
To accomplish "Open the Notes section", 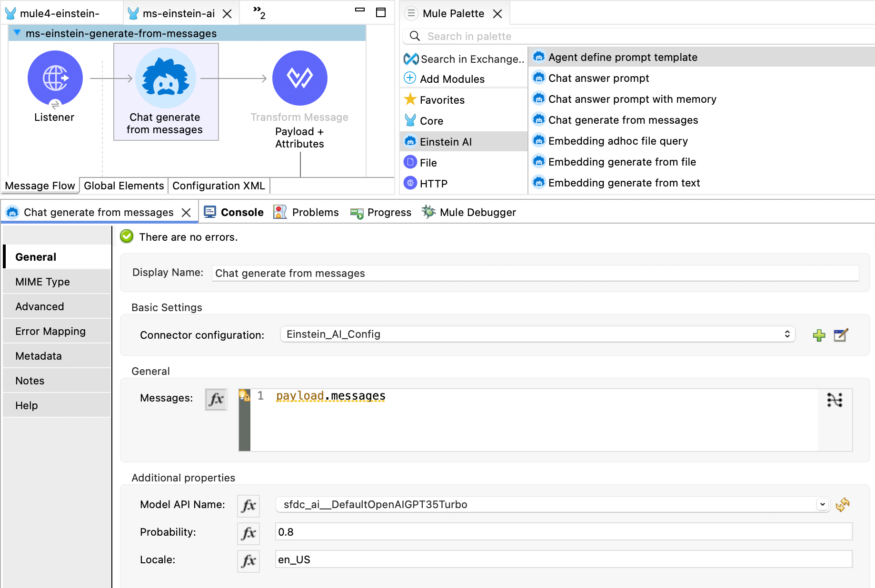I will click(x=57, y=381).
